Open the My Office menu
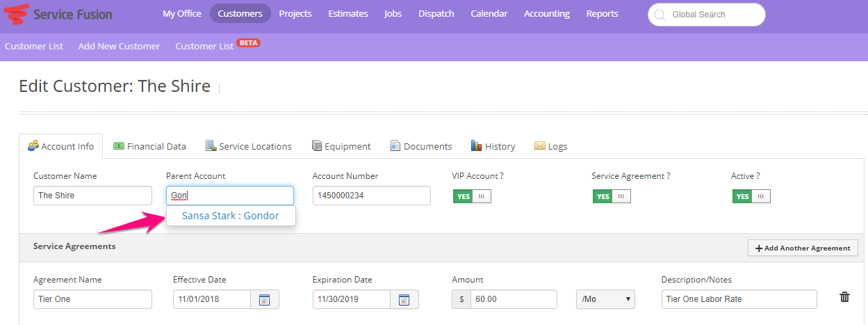Viewport: 868px width, 325px height. (x=182, y=13)
